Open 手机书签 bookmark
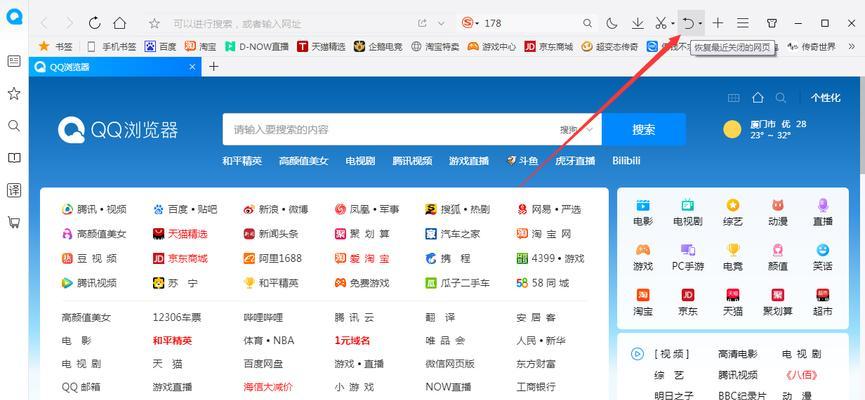This screenshot has height=400, width=865. [112, 47]
